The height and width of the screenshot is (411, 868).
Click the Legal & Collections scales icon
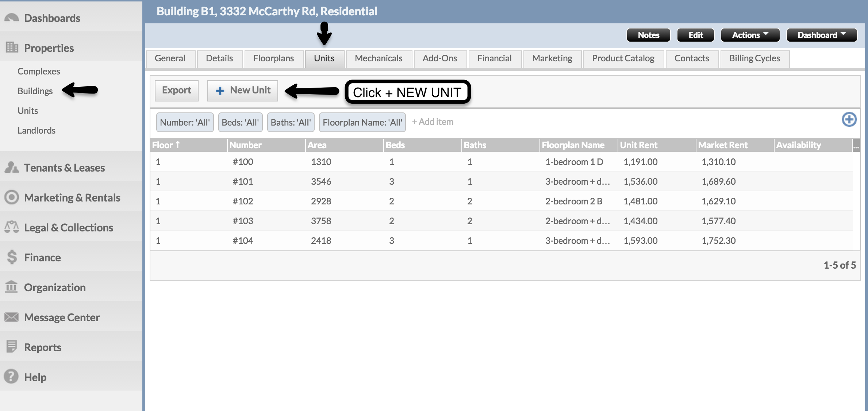coord(12,227)
